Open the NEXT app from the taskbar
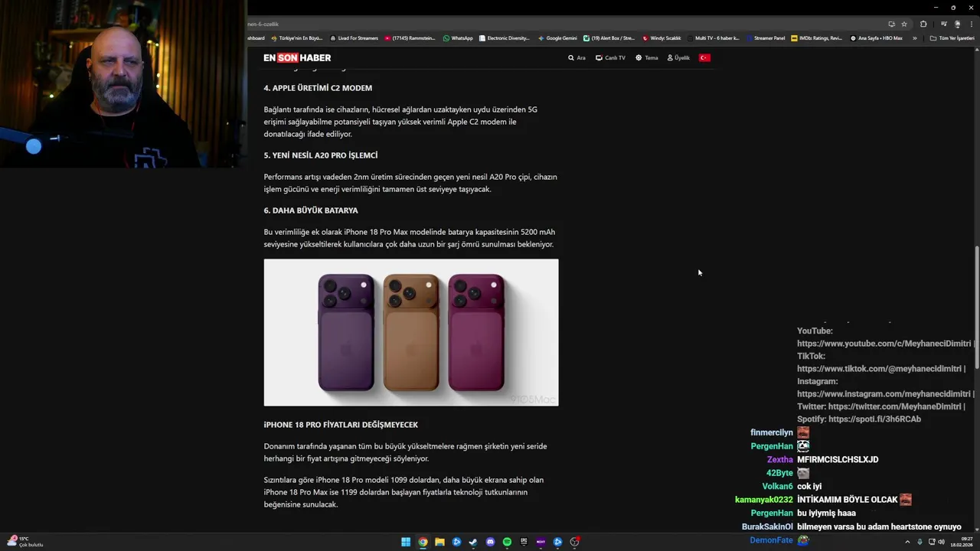The width and height of the screenshot is (980, 551). point(541,542)
